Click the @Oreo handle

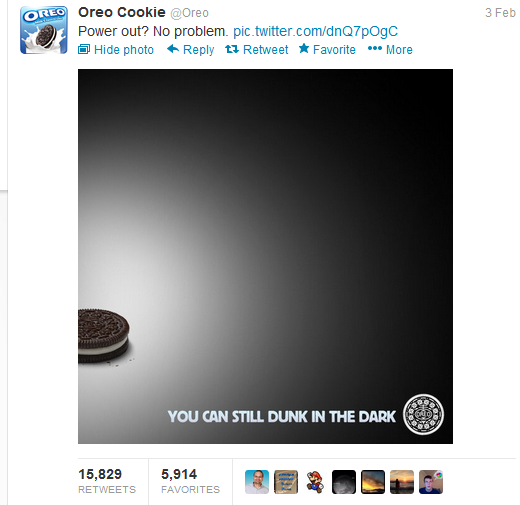[x=189, y=13]
